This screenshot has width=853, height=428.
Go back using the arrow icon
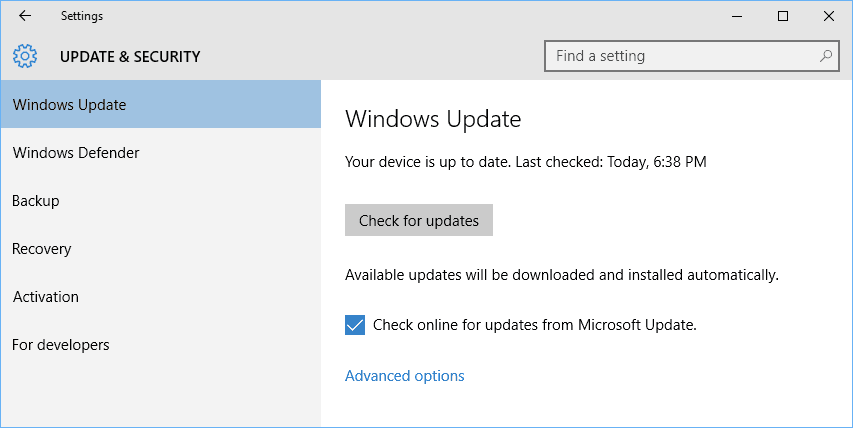[x=25, y=16]
